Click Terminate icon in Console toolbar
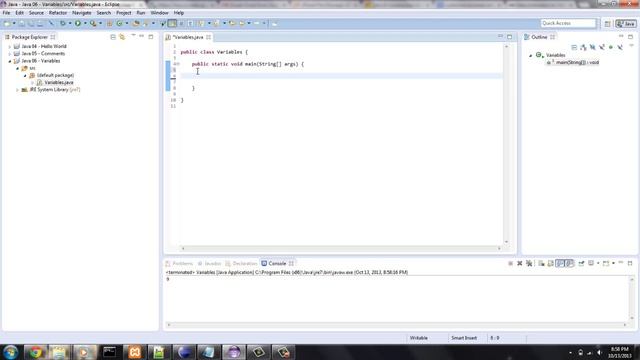This screenshot has height=360, width=640. [x=510, y=264]
